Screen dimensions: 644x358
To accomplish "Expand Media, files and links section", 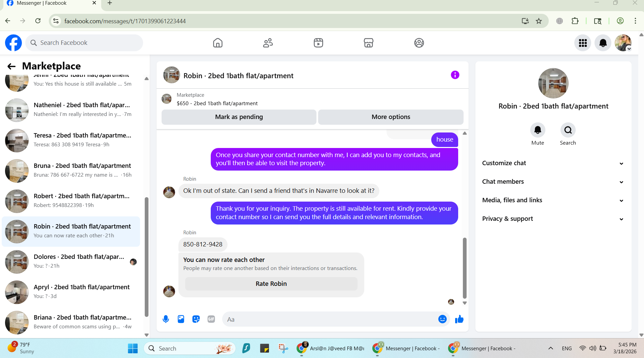I will coord(553,200).
